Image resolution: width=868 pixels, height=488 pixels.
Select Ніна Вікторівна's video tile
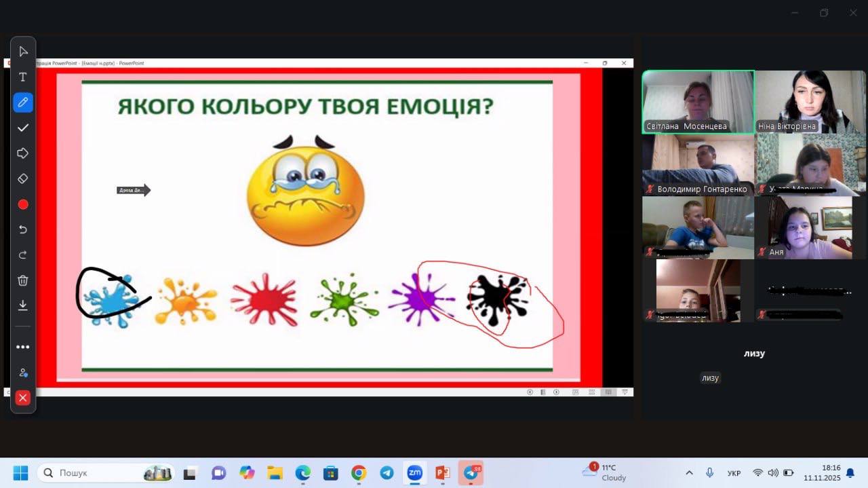coord(811,102)
